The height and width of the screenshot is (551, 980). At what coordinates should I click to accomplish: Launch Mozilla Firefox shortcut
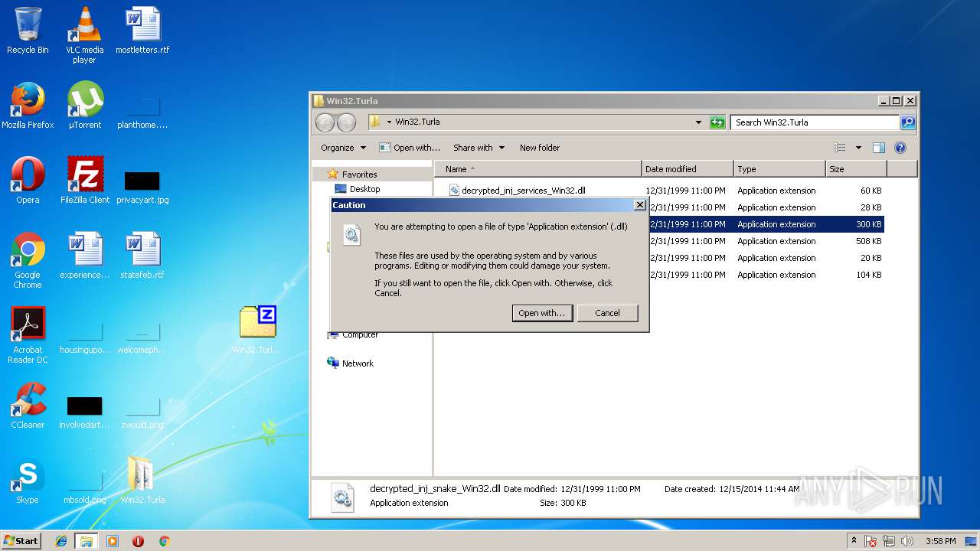pyautogui.click(x=28, y=106)
